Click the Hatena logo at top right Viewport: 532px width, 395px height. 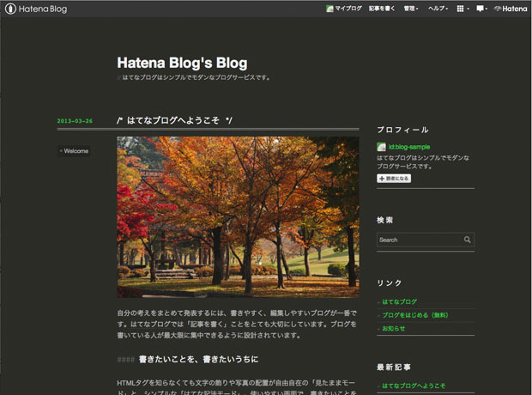point(511,9)
